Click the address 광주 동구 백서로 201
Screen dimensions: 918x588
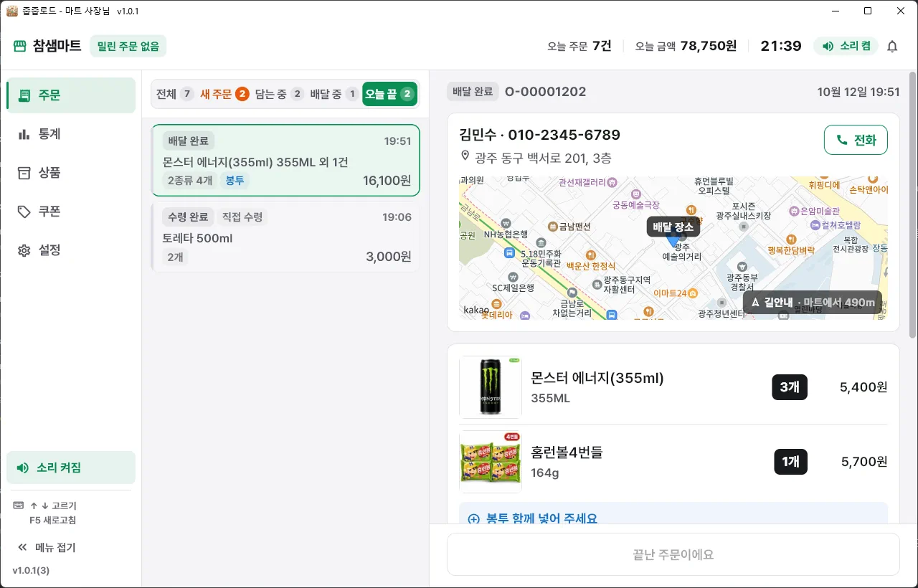[544, 158]
